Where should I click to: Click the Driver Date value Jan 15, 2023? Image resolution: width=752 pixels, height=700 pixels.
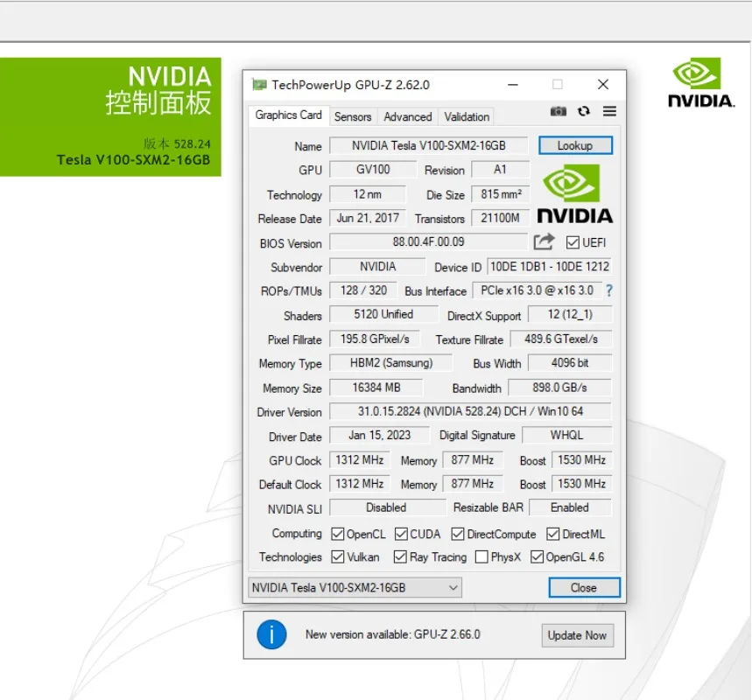[379, 436]
